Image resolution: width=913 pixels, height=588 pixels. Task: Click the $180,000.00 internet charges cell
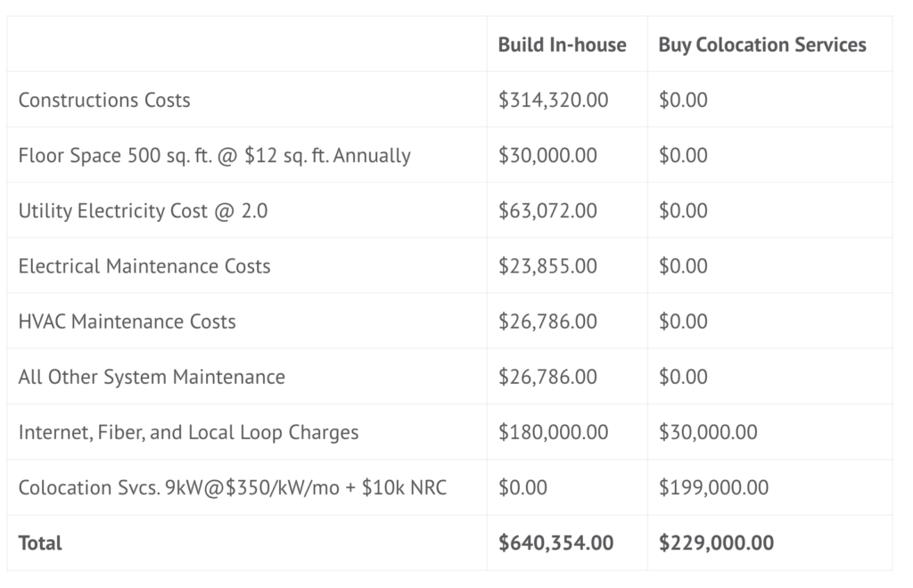[553, 432]
